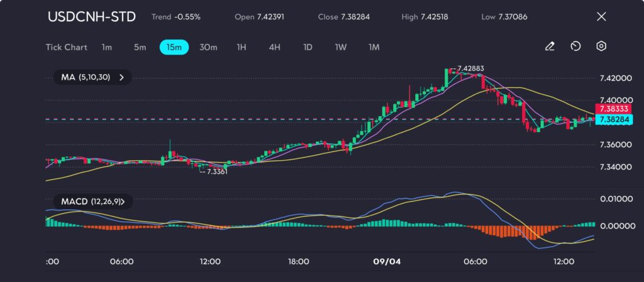The height and width of the screenshot is (282, 644).
Task: Click the cyan 7.38284 price tag
Action: click(x=613, y=119)
